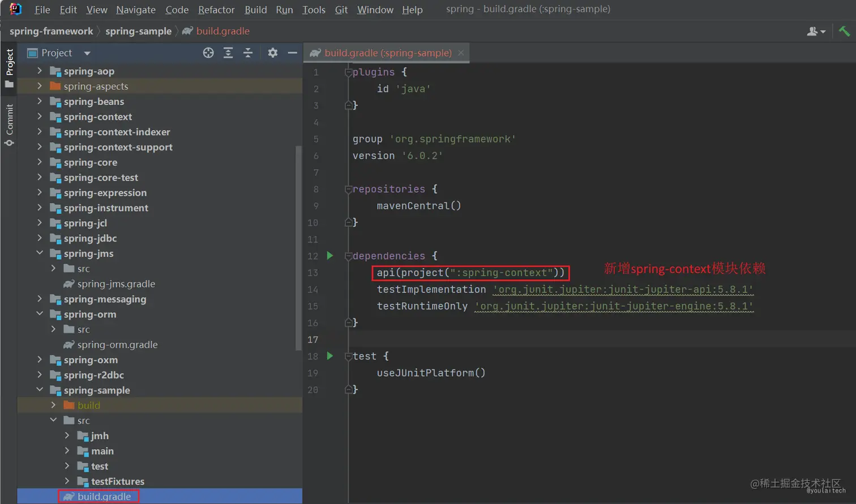Image resolution: width=856 pixels, height=504 pixels.
Task: Open the View menu
Action: tap(97, 10)
